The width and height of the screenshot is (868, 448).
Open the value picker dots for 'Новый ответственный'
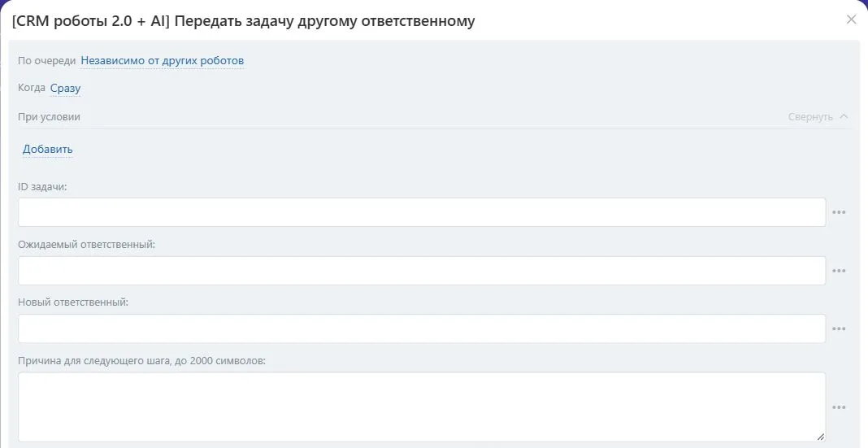click(x=839, y=329)
